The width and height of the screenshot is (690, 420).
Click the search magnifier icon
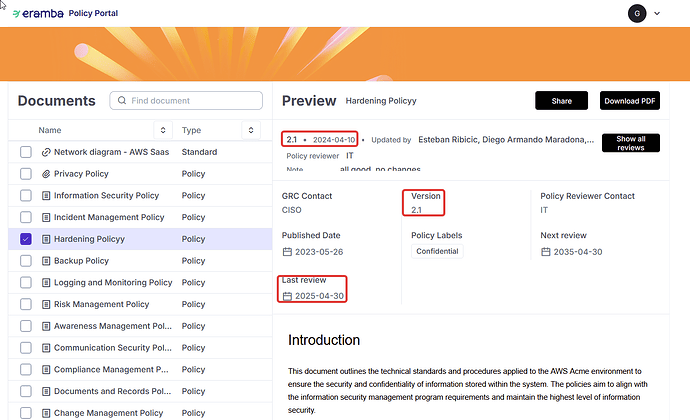[x=122, y=100]
